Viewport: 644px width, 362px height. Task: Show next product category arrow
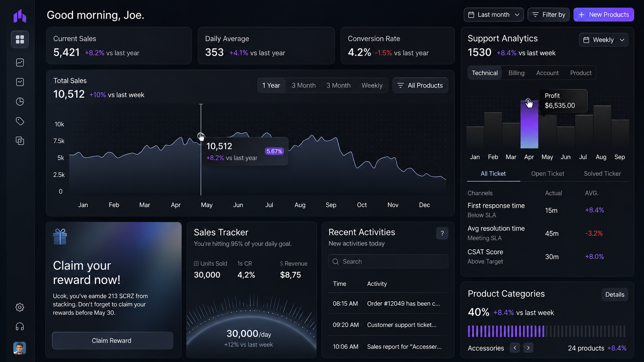tap(528, 348)
